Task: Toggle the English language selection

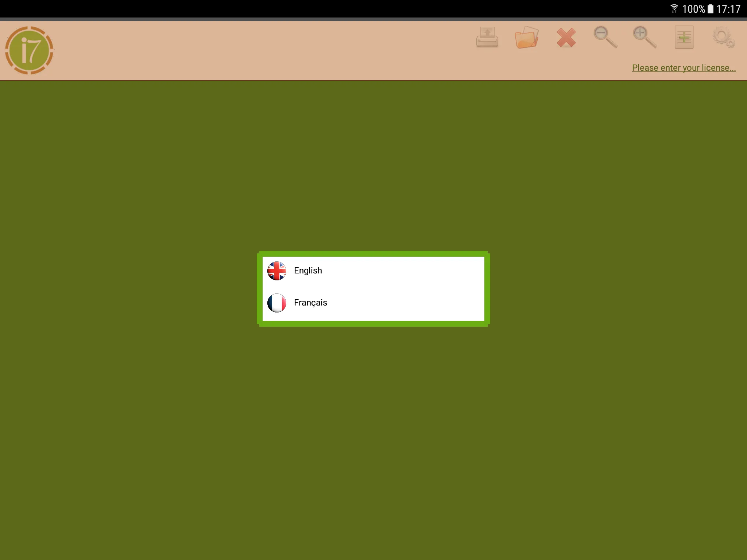Action: click(x=373, y=271)
